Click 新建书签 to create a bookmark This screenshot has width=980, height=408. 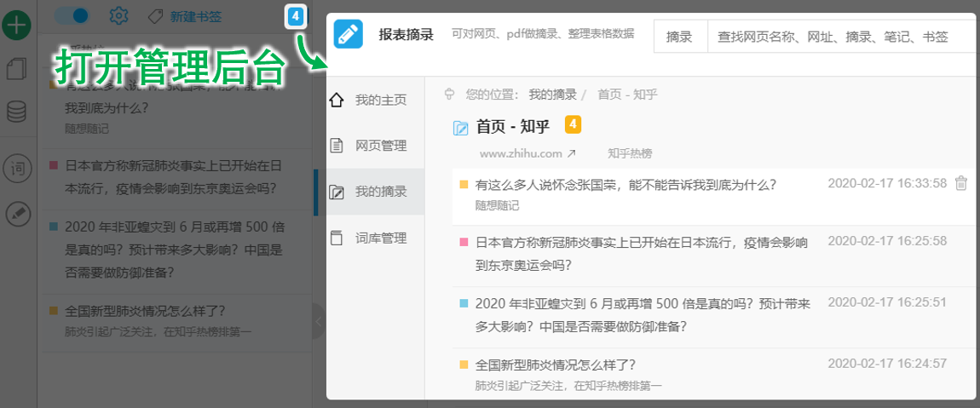coord(186,16)
